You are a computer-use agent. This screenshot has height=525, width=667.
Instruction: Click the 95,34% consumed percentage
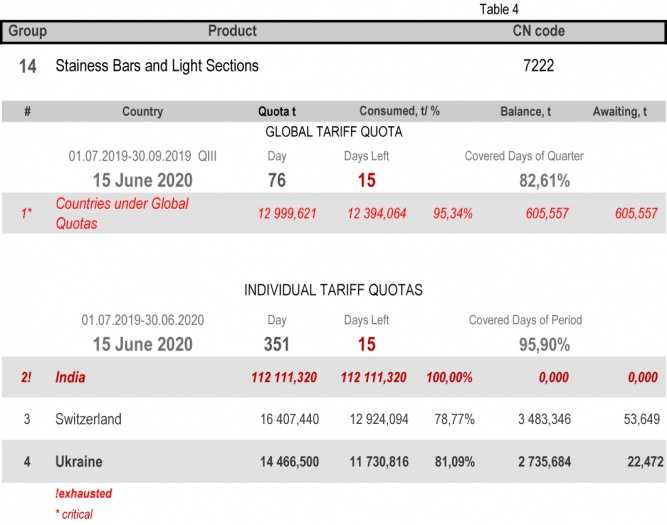coord(452,214)
